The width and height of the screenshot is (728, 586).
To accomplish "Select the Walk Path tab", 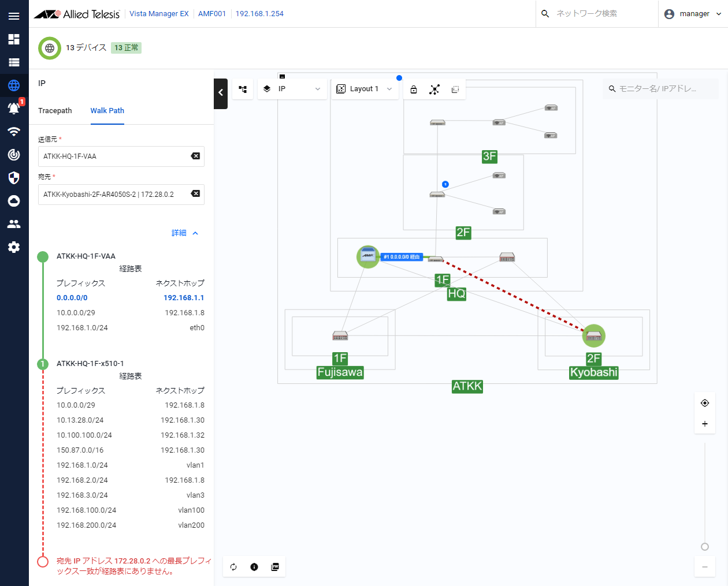I will pos(107,111).
